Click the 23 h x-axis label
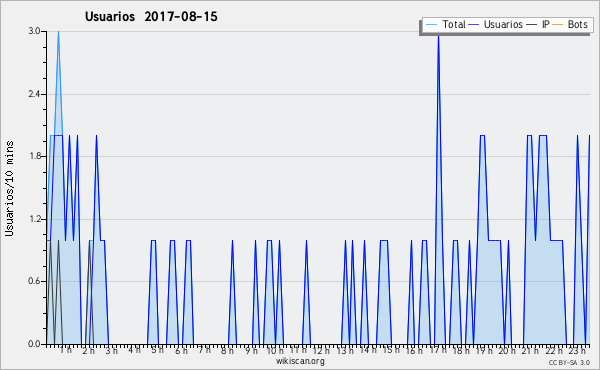The image size is (600, 370). [577, 350]
